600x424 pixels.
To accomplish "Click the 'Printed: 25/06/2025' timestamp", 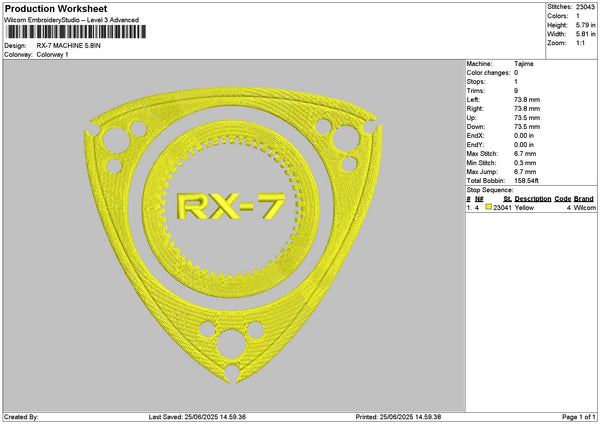I will click(x=398, y=417).
